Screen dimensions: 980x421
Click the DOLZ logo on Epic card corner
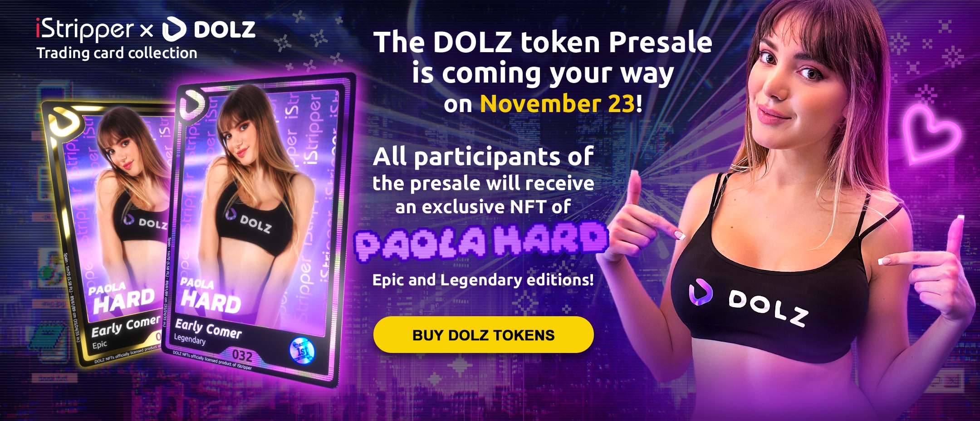[x=64, y=120]
